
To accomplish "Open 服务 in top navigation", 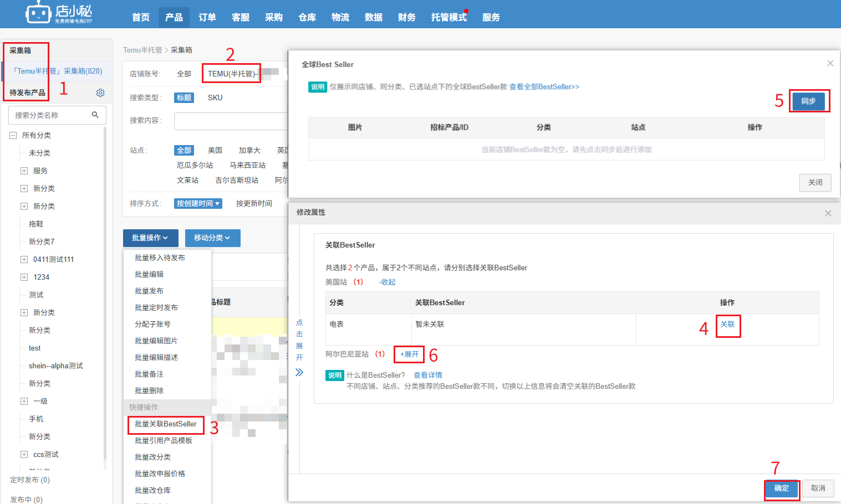I will (491, 17).
